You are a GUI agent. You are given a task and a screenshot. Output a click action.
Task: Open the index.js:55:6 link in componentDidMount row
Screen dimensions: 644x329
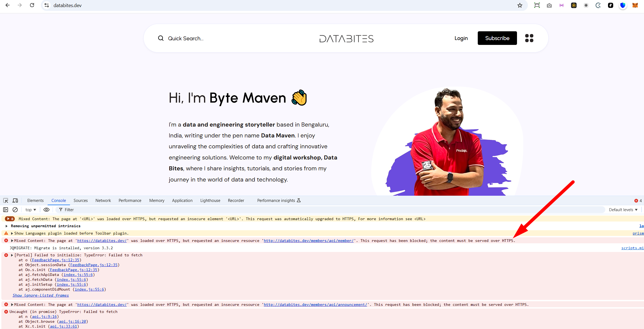[89, 290]
